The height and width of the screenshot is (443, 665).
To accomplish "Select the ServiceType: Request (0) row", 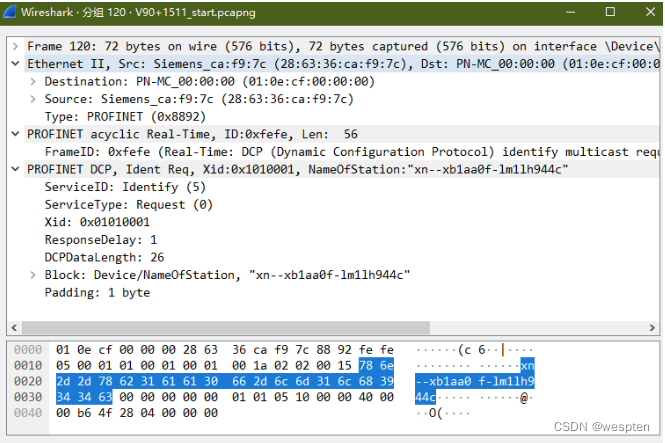I will (x=129, y=205).
